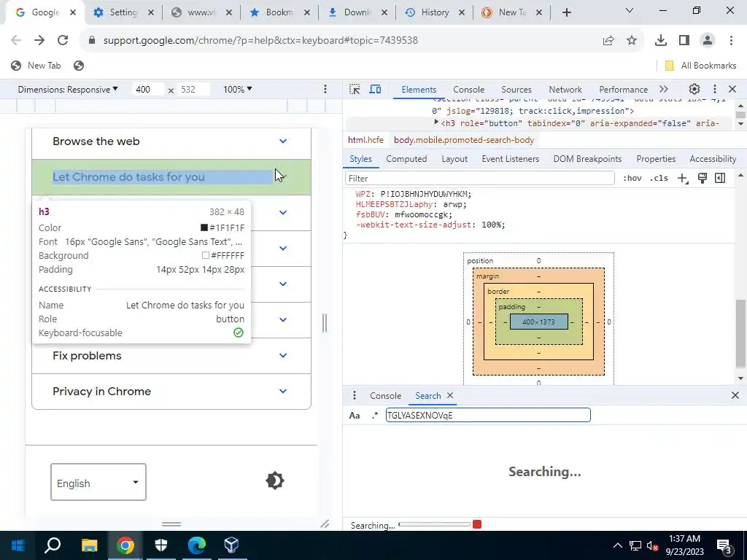Open the Event Listeners tab

[510, 159]
